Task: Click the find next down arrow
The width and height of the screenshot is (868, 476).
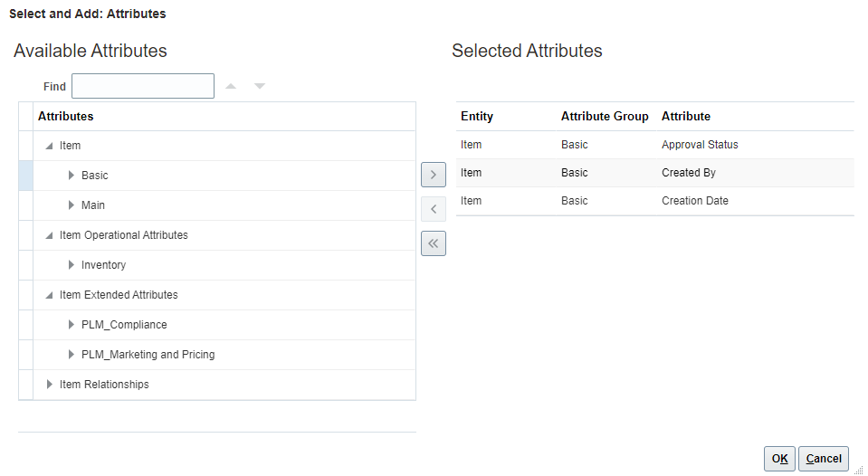Action: (x=260, y=87)
